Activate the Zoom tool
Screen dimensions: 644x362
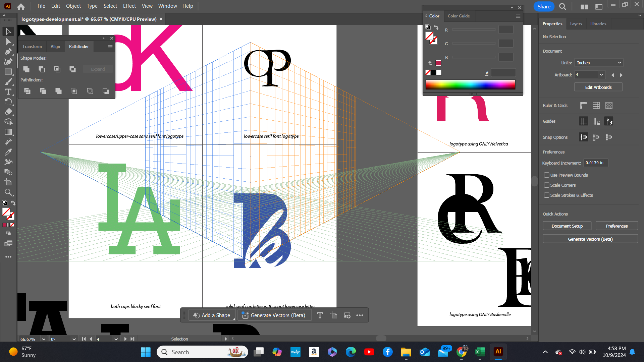tap(8, 192)
